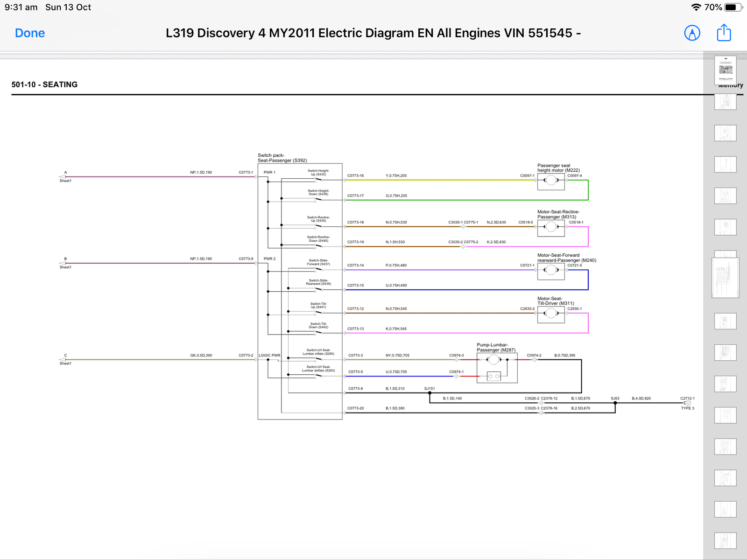Tap the tilt motor M311 symbol
This screenshot has height=560, width=747.
(x=551, y=314)
